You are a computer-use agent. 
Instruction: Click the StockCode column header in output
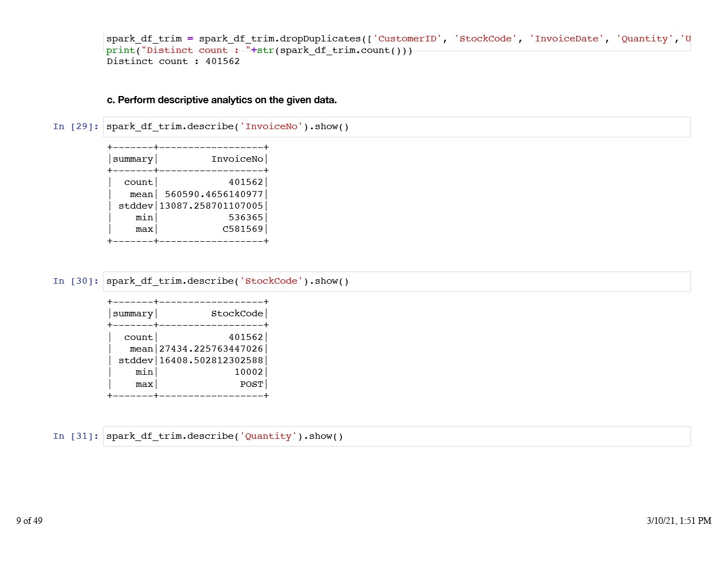click(x=237, y=314)
